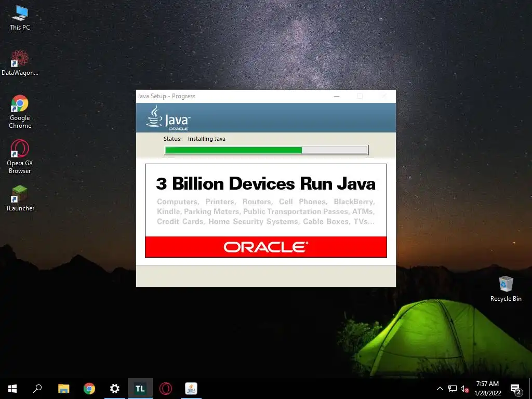
Task: Open File Explorer from the taskbar
Action: click(64, 389)
